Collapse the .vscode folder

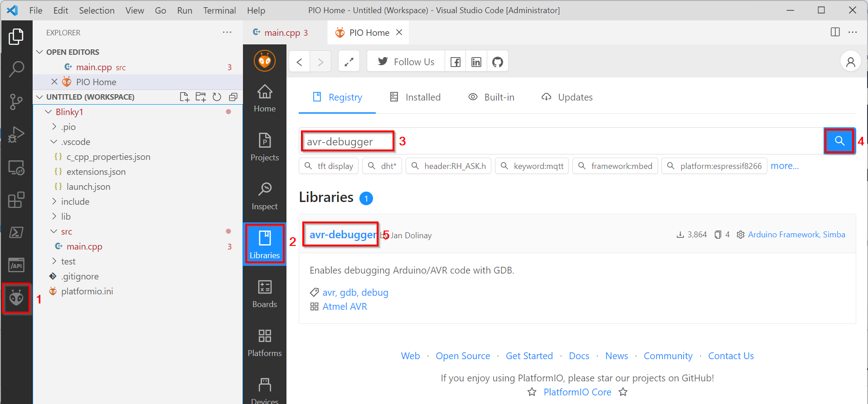click(x=54, y=142)
